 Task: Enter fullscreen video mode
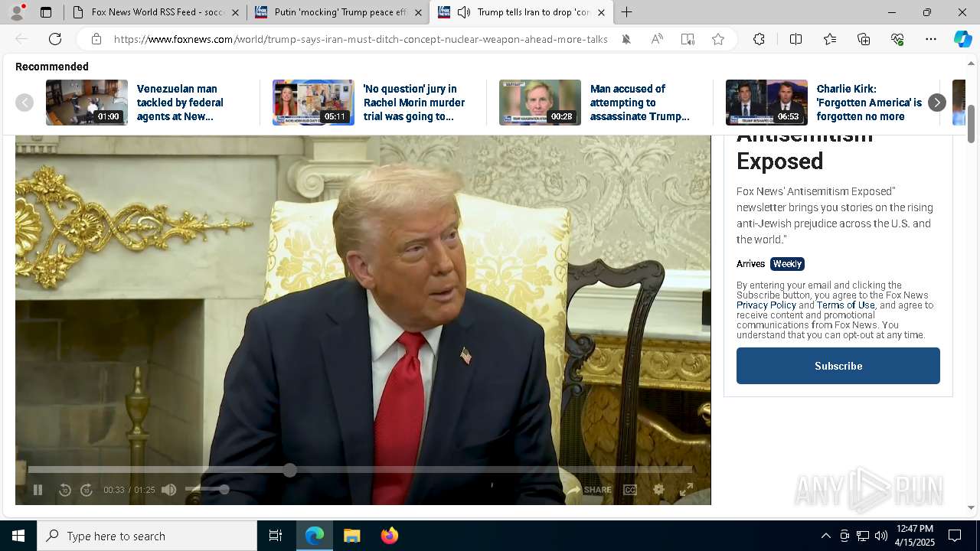coord(687,490)
